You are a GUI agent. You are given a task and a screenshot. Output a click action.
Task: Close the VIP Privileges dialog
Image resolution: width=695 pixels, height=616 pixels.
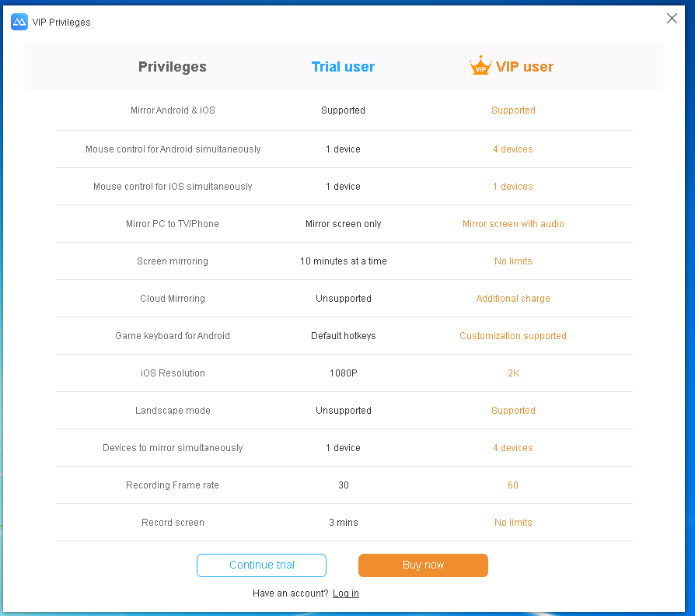[x=672, y=18]
